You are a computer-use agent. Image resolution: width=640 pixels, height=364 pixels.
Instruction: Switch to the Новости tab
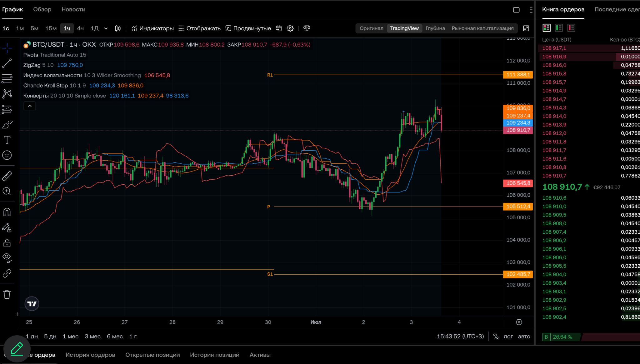pyautogui.click(x=73, y=9)
